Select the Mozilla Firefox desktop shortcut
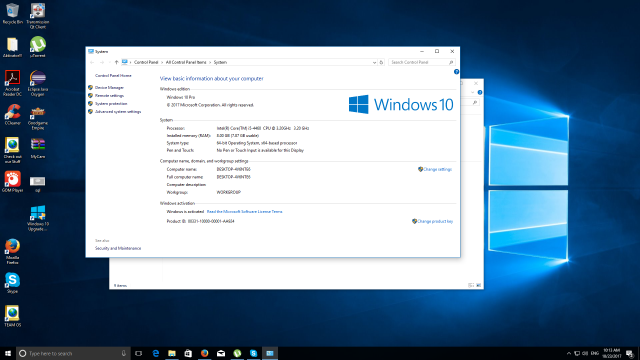 (x=12, y=252)
